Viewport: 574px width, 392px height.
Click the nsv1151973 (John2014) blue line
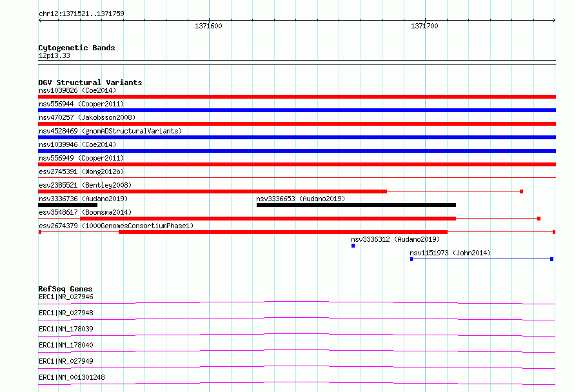coord(481,259)
